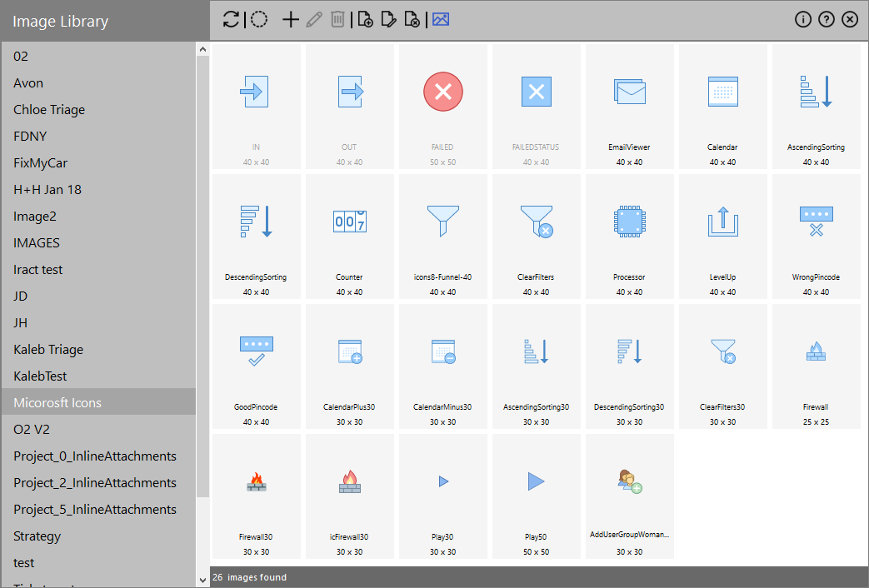Image resolution: width=869 pixels, height=588 pixels.
Task: Close the Image Library with X icon
Action: 850,19
